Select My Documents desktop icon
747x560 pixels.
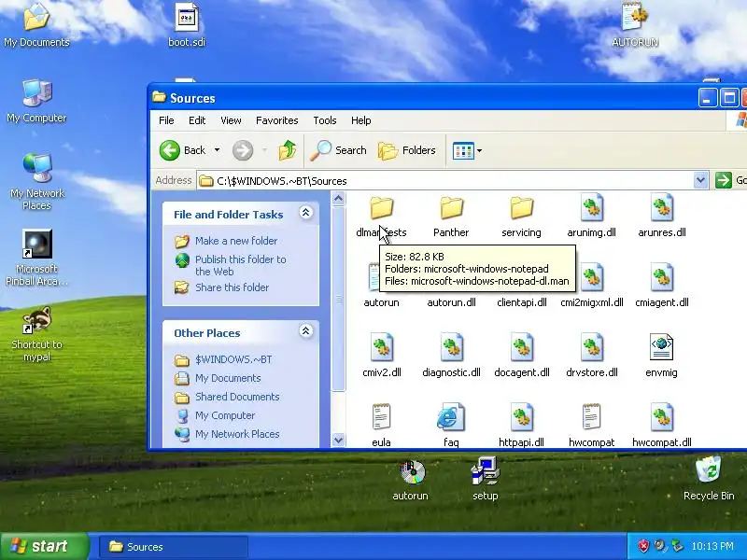(x=36, y=25)
